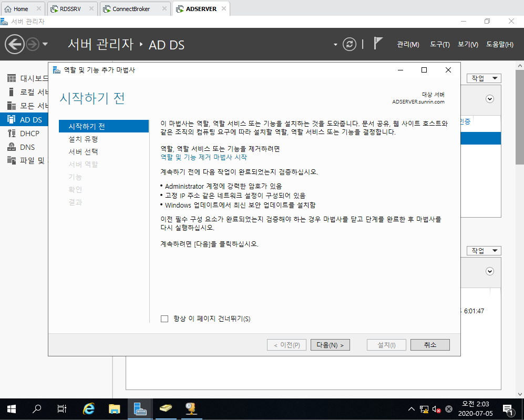Open the lower 작업 dropdown in Server Manager
Viewport: 524px width, 420px height.
[484, 251]
